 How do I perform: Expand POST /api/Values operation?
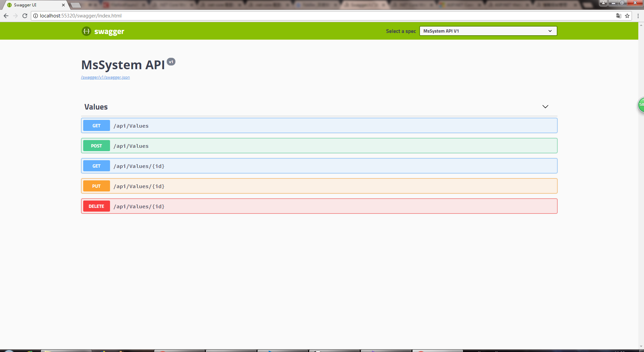coord(319,146)
